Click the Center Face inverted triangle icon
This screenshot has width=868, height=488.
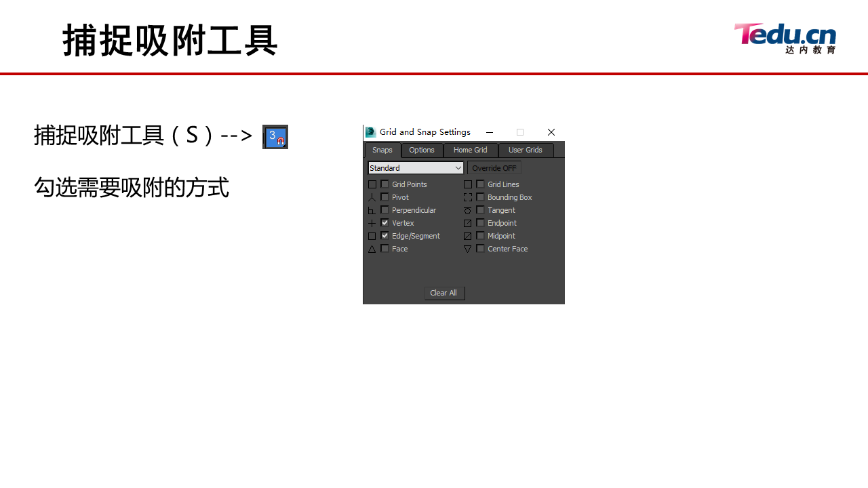(x=468, y=249)
